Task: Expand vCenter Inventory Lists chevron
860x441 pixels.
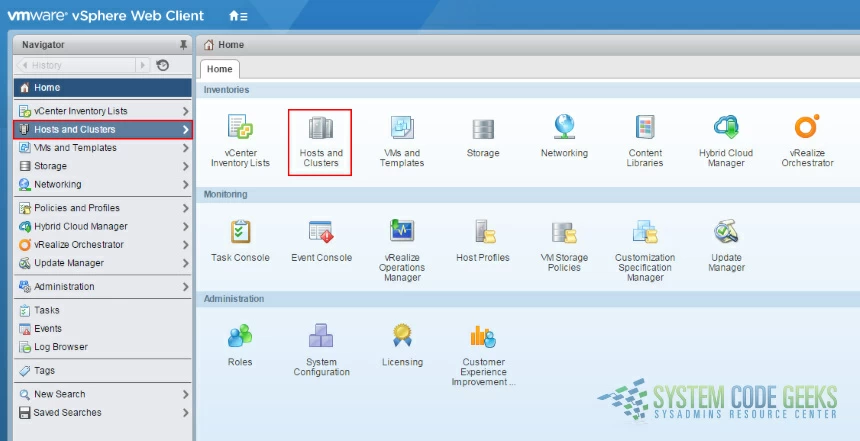Action: (x=185, y=111)
